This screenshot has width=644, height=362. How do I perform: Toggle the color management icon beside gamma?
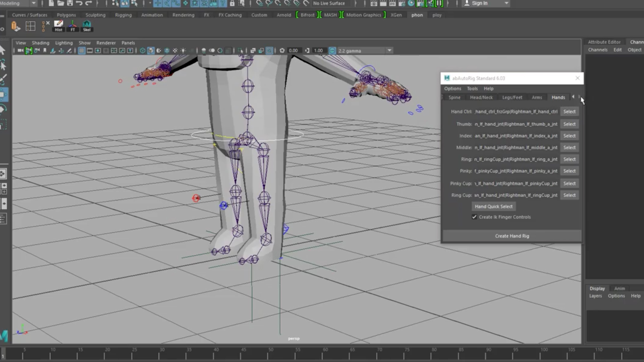tap(332, 51)
